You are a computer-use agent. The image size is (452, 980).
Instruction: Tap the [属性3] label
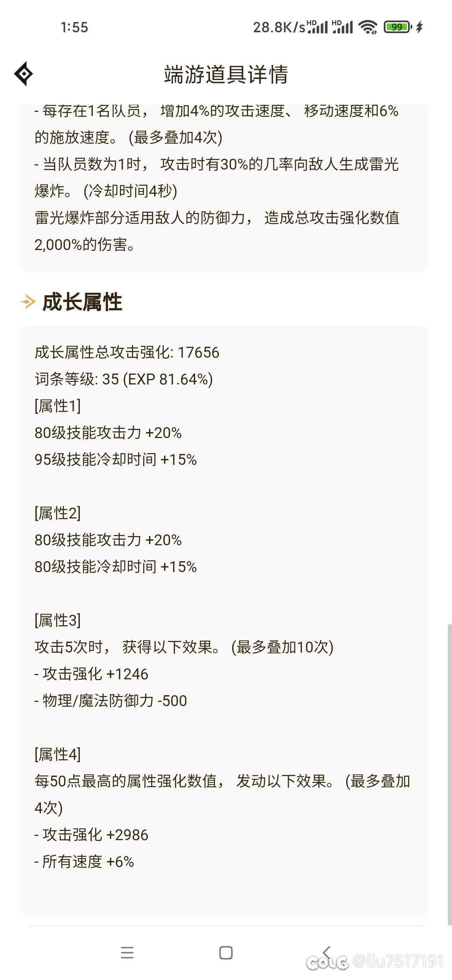tap(58, 620)
